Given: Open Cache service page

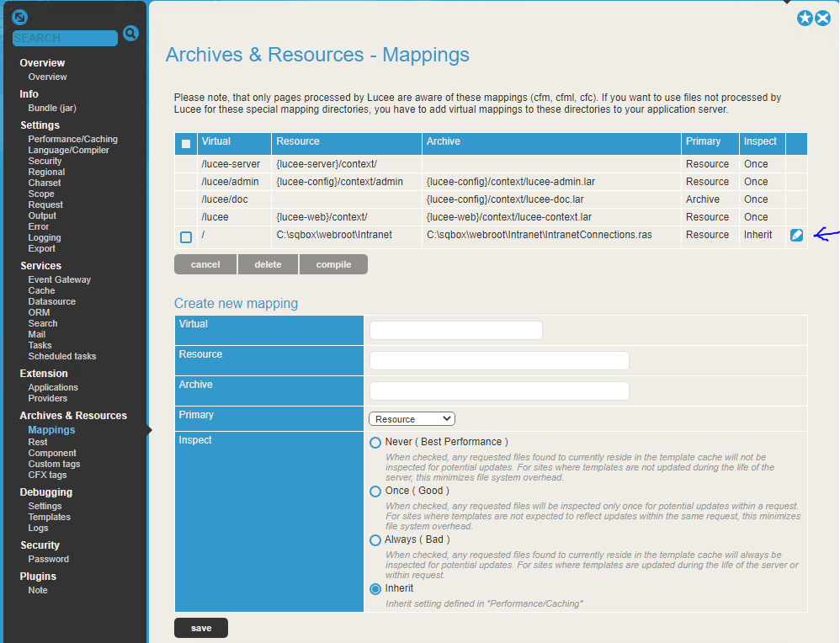Looking at the screenshot, I should [x=42, y=290].
